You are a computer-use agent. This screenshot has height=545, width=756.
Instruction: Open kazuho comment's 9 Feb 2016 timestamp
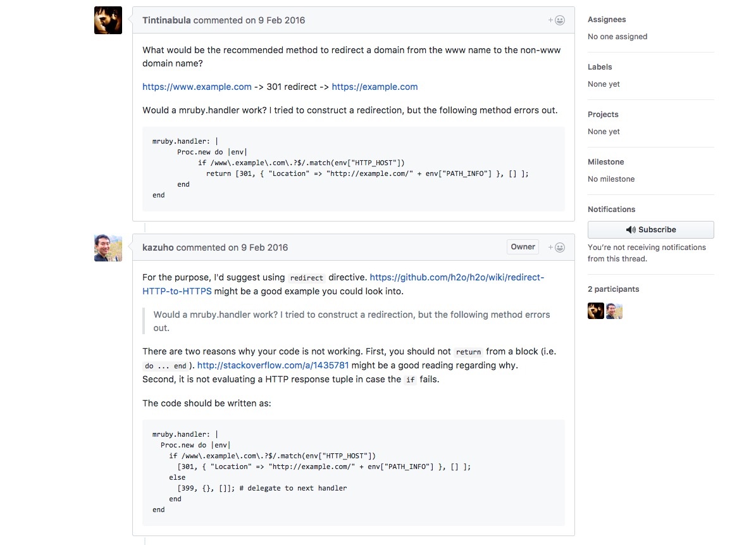[264, 247]
